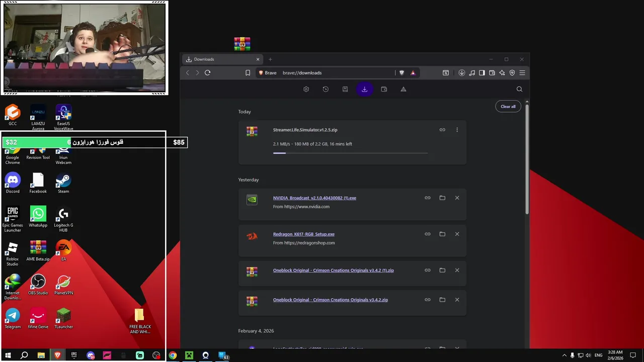Screen dimensions: 644x362
Task: Open a new tab with plus button
Action: tap(270, 59)
